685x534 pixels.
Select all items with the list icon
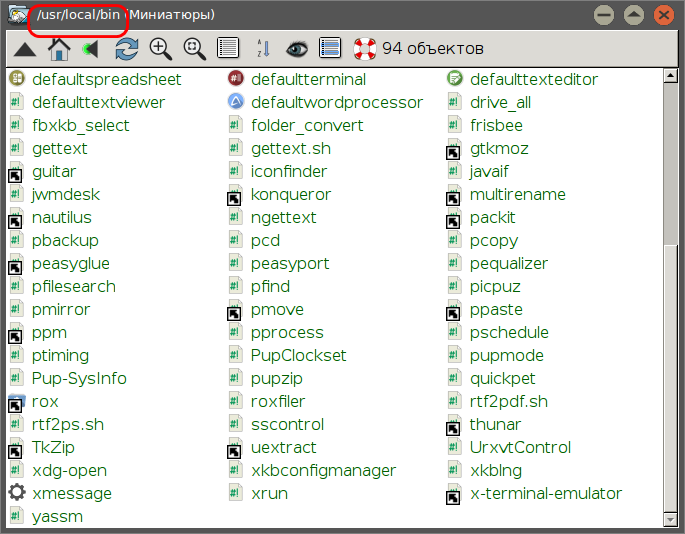point(330,48)
